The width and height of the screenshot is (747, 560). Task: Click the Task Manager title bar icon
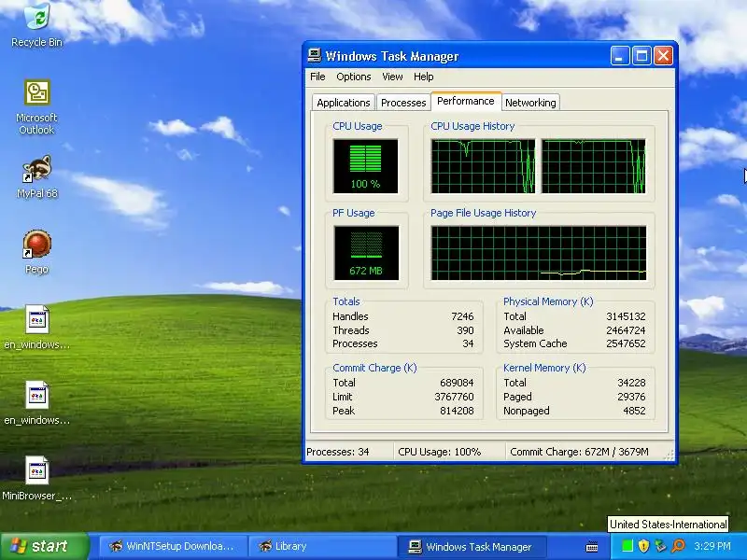tap(314, 56)
